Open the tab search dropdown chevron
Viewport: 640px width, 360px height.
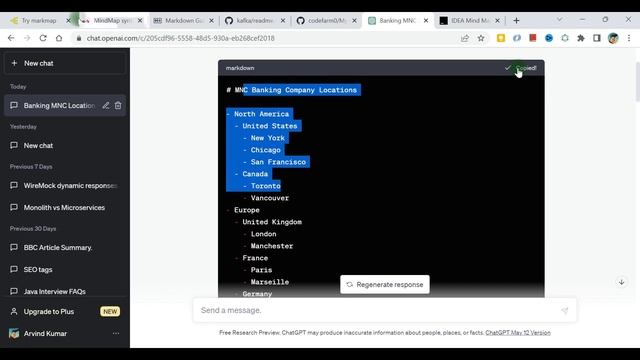[x=560, y=19]
